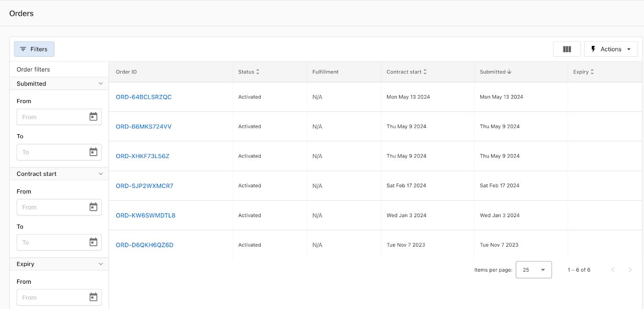
Task: Open calendar picker for Submitted From date
Action: click(93, 117)
